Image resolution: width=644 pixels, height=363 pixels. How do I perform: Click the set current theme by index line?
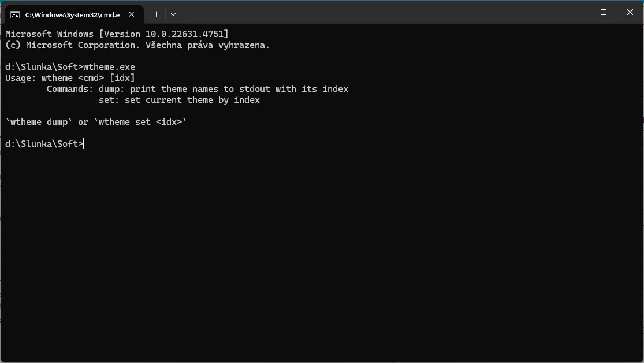(179, 101)
